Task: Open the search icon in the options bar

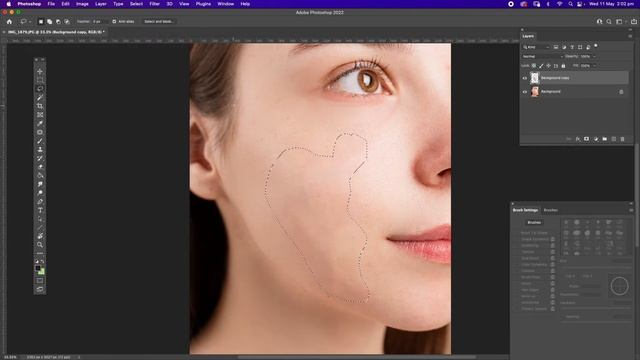Action: (609, 22)
